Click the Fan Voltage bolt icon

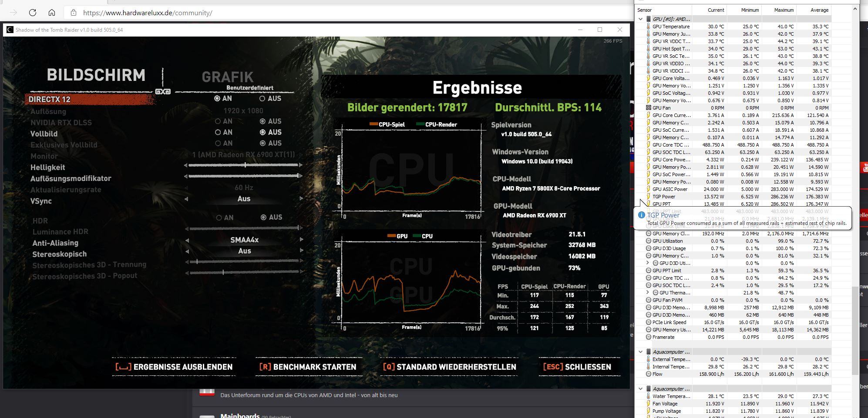click(648, 404)
